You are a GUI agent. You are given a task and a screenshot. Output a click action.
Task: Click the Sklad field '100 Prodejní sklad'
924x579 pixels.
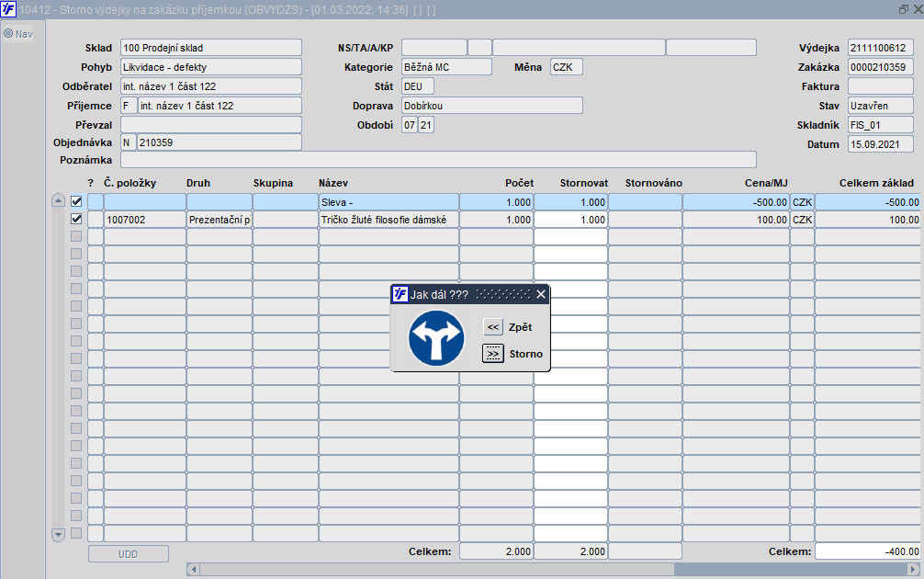[211, 48]
